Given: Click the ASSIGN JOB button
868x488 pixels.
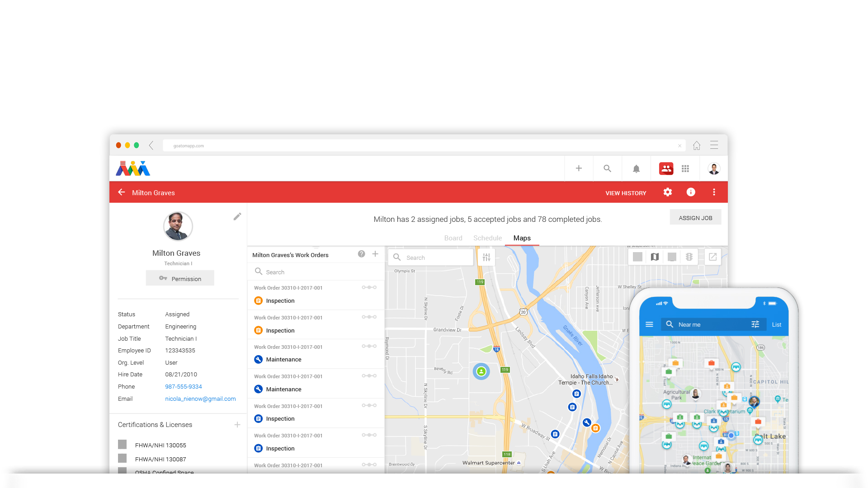Looking at the screenshot, I should point(695,217).
